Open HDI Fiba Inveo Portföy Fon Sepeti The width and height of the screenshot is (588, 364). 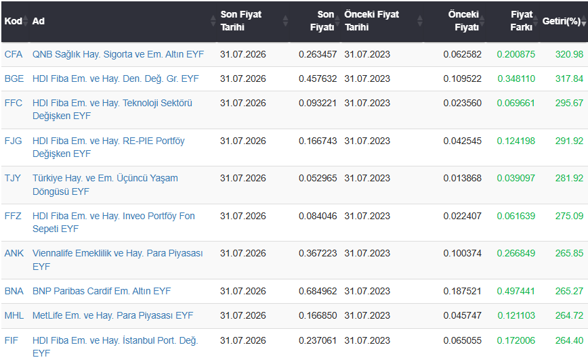(114, 223)
